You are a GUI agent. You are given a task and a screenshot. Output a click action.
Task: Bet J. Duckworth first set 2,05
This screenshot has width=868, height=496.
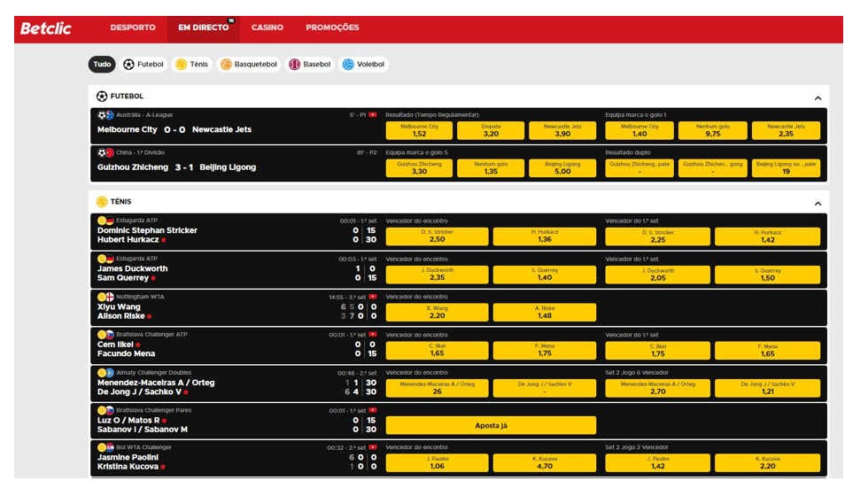pos(657,275)
